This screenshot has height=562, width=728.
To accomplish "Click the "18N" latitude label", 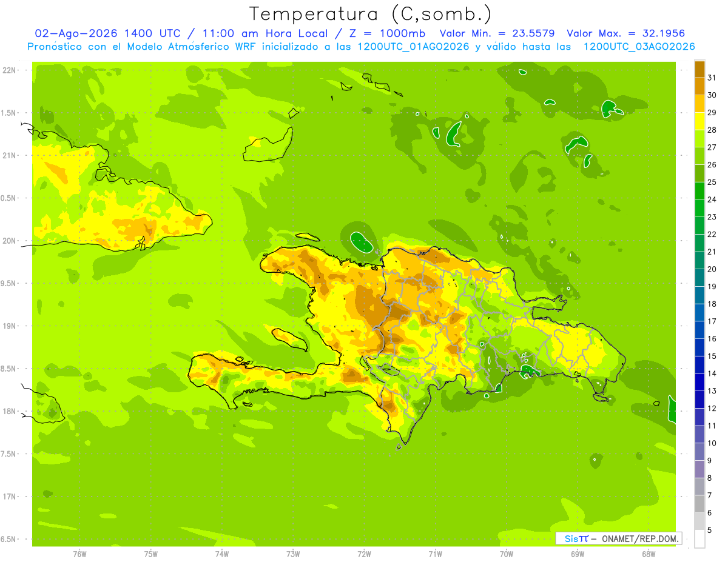I will [8, 411].
